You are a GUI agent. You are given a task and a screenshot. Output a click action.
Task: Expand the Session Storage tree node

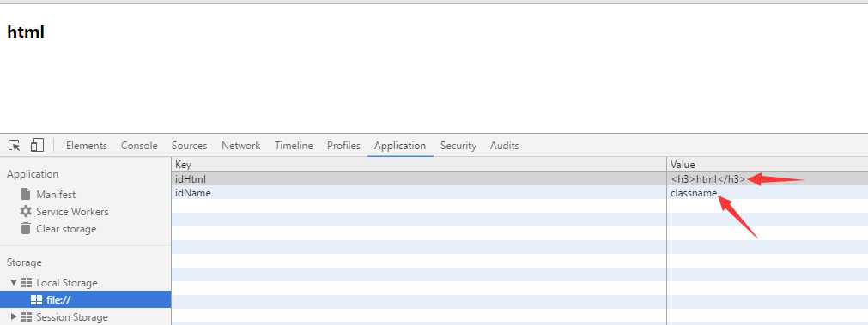click(x=14, y=316)
